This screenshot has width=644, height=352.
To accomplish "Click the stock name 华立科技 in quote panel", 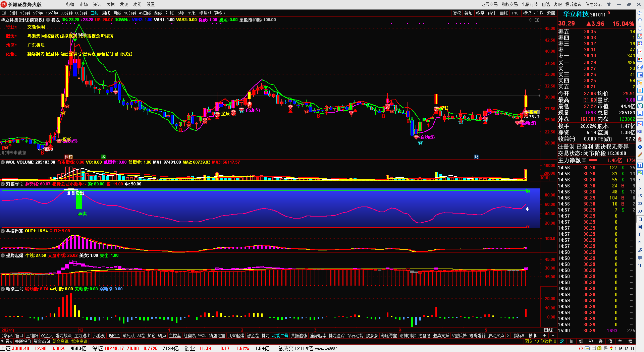I will tap(576, 14).
